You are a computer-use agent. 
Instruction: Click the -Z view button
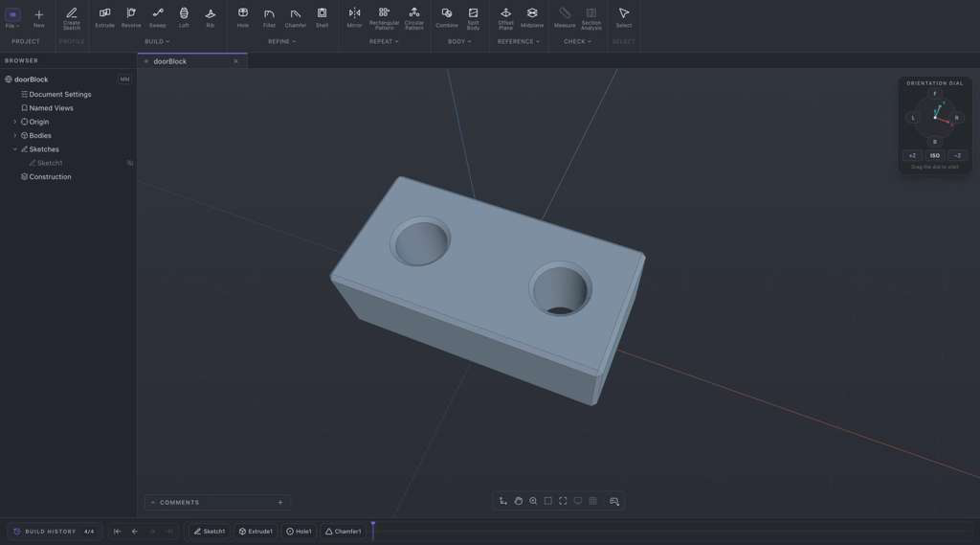957,156
